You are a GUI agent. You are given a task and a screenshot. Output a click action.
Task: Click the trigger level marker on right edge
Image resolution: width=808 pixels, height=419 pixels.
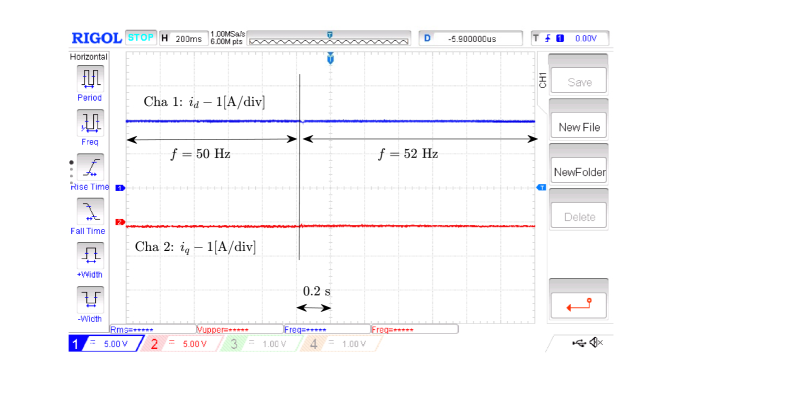point(541,187)
